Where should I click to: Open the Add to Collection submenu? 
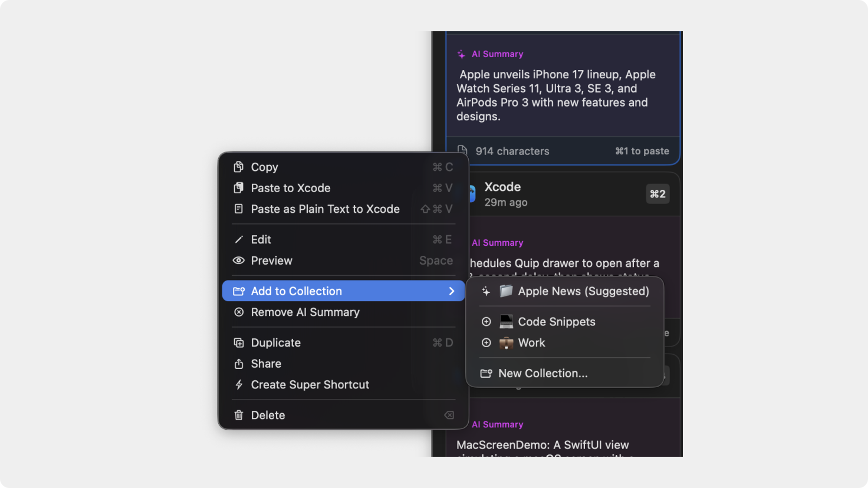[343, 291]
